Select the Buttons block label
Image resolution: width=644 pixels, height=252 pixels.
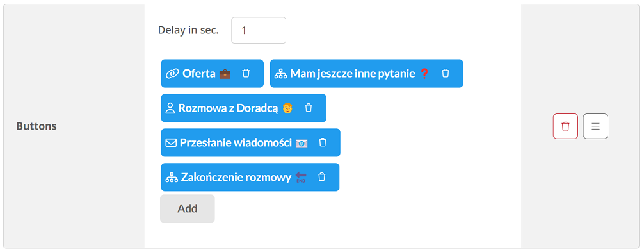pyautogui.click(x=36, y=126)
